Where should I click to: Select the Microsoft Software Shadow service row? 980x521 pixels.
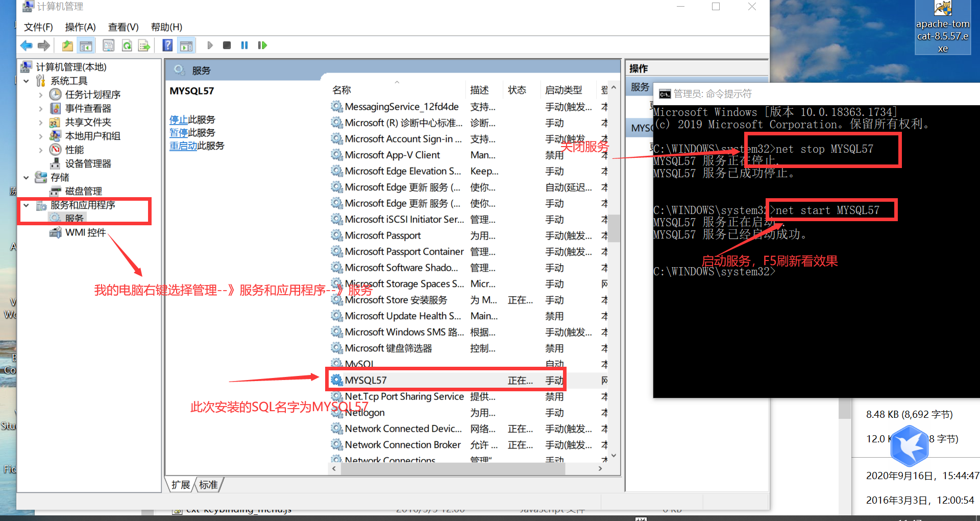coord(468,268)
